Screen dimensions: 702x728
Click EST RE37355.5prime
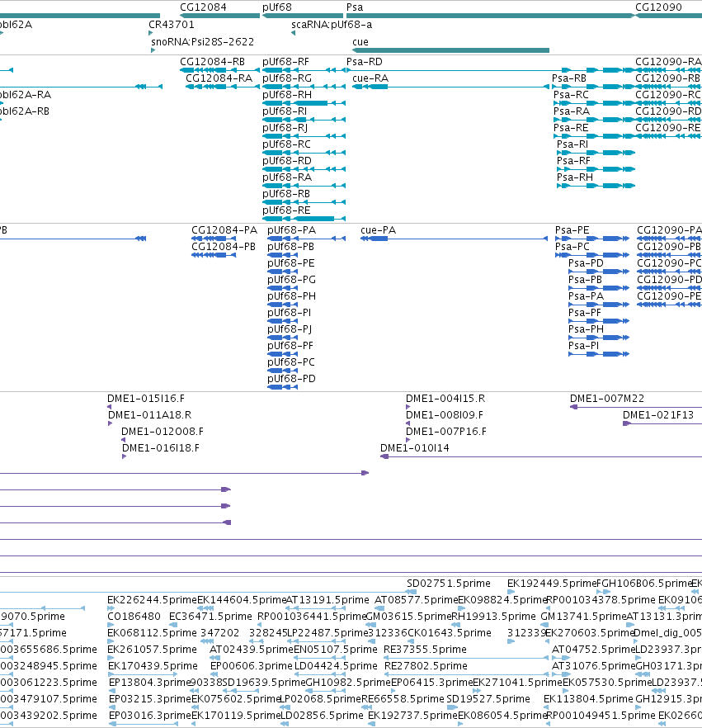pos(465,658)
